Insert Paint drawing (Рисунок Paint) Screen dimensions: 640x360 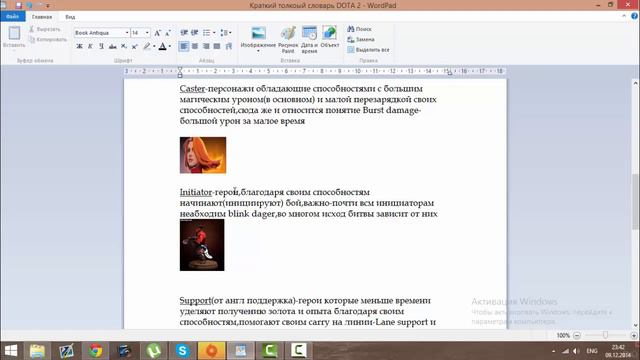click(288, 40)
